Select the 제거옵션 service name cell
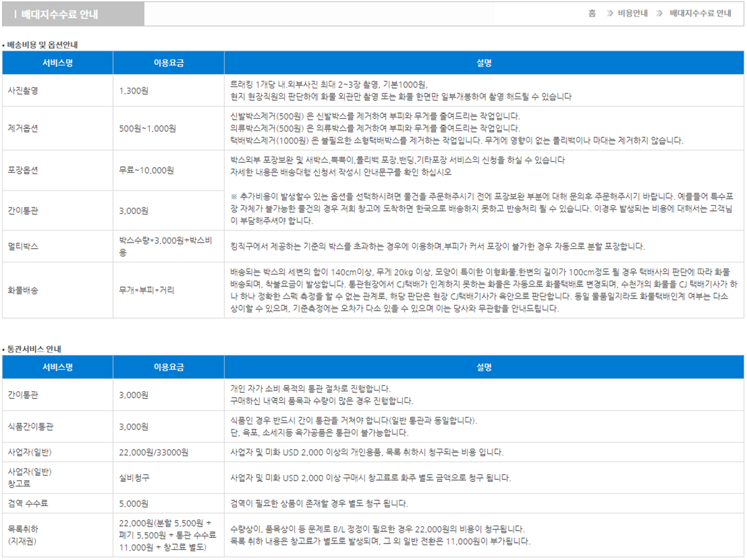 (23, 128)
